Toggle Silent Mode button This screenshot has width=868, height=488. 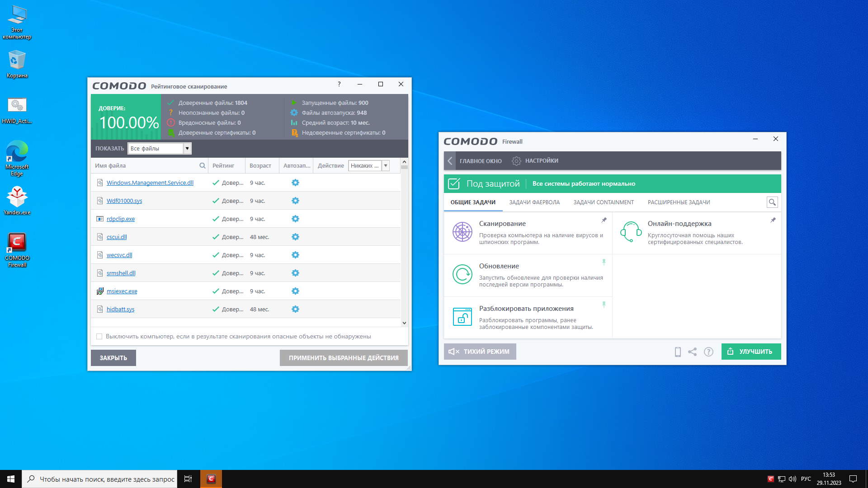480,352
